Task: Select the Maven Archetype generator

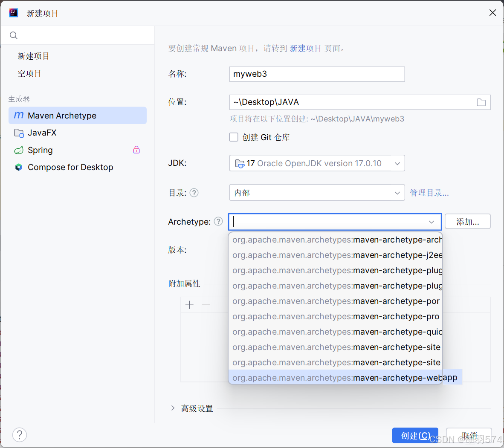Action: [78, 116]
